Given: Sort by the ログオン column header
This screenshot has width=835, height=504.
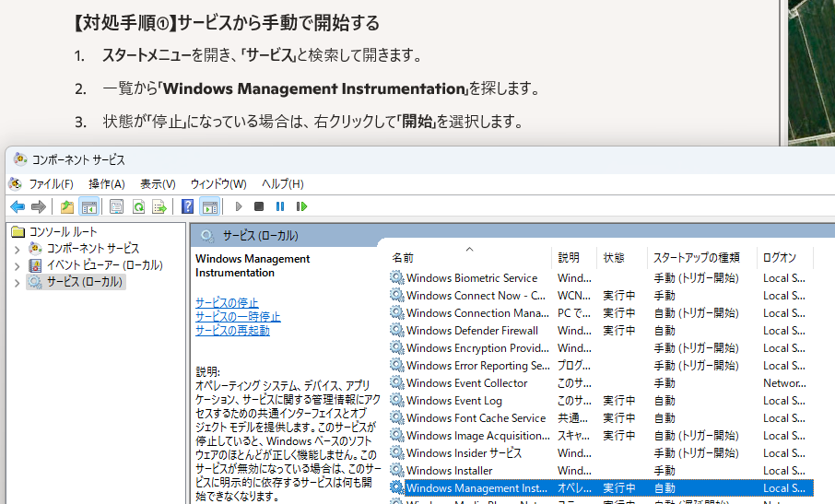Looking at the screenshot, I should point(785,258).
